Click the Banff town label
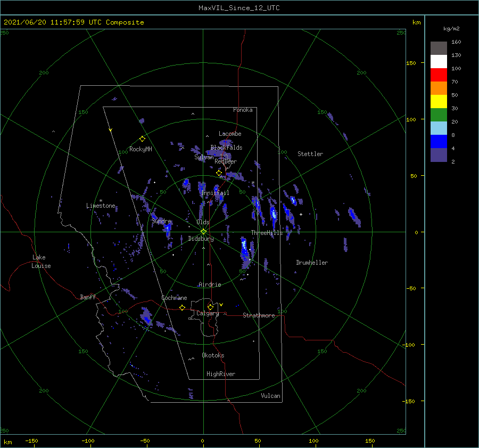Image resolution: width=479 pixels, height=448 pixels. (88, 297)
